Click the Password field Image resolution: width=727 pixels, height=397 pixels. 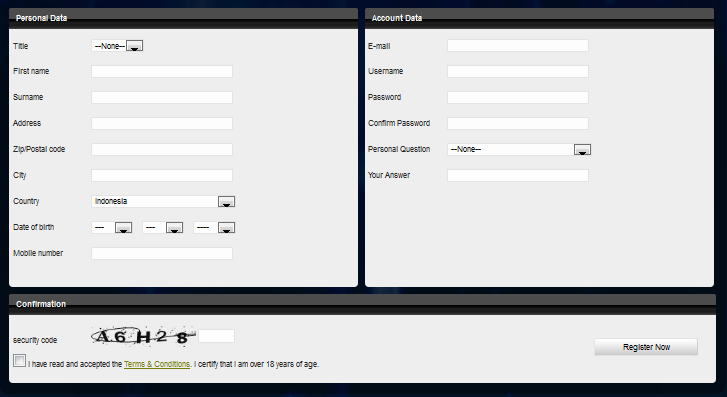pyautogui.click(x=518, y=97)
